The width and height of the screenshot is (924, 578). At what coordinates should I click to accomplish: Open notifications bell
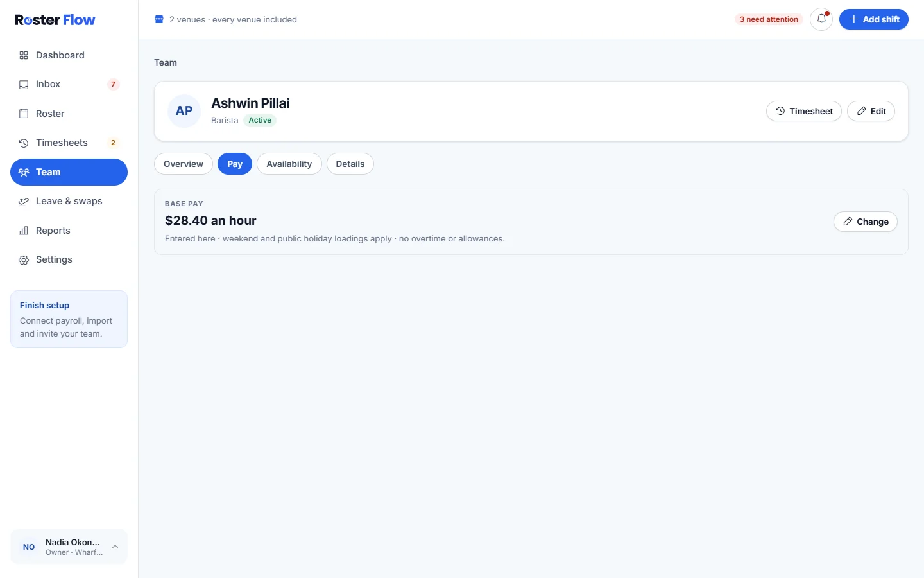pos(821,19)
